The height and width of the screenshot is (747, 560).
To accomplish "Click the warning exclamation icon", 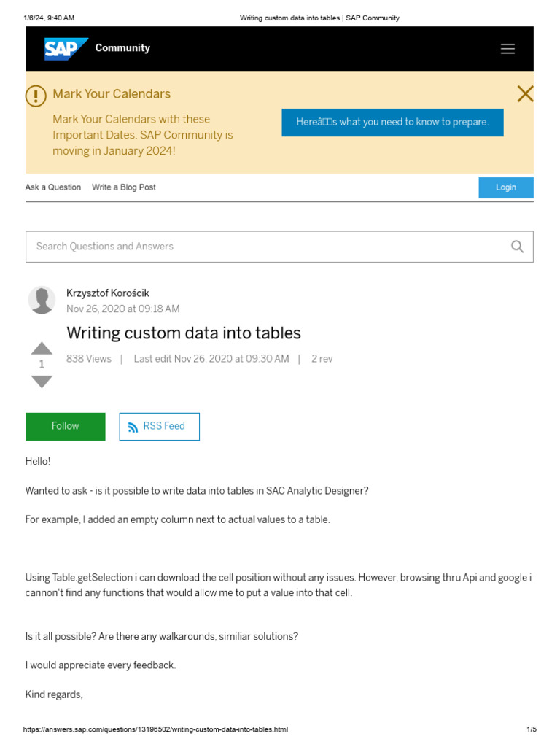I will tap(36, 96).
